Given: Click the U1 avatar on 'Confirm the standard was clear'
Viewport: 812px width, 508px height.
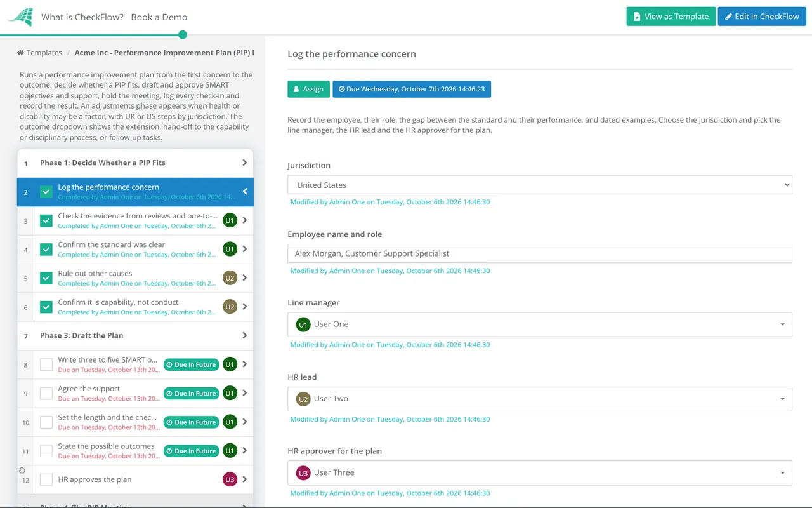Looking at the screenshot, I should click(230, 250).
